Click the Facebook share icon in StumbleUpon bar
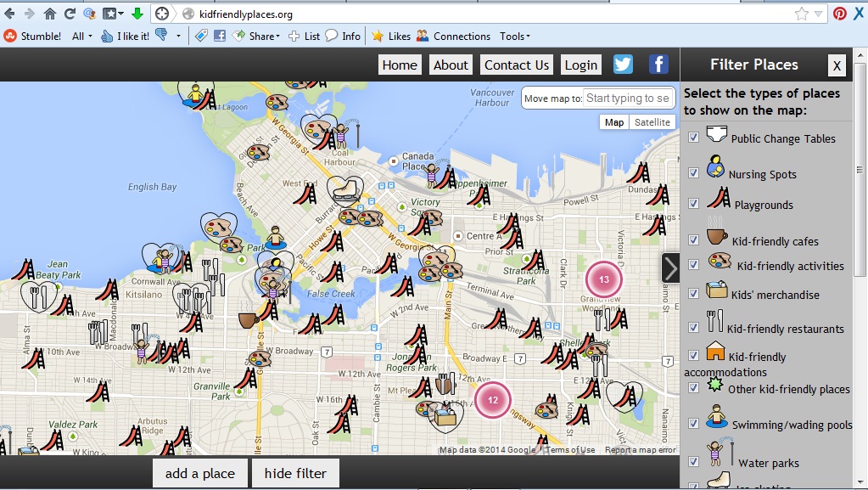The image size is (868, 490). click(x=220, y=36)
